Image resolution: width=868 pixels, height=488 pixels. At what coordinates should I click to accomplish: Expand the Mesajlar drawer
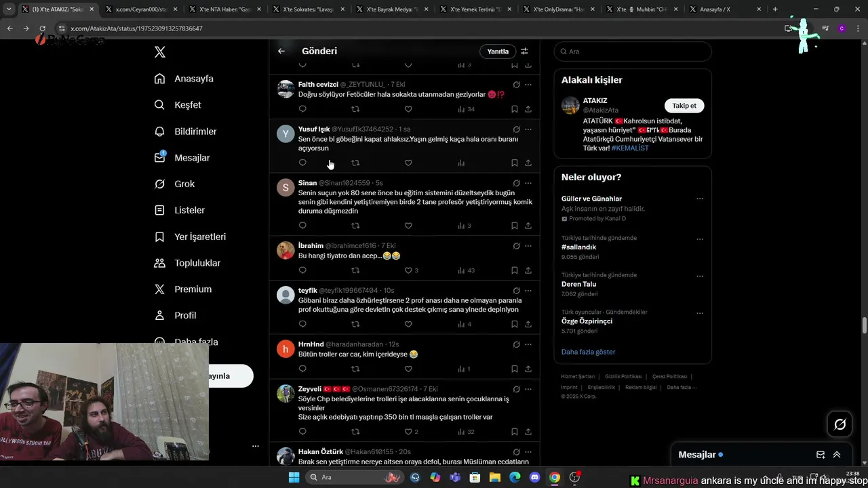(837, 455)
